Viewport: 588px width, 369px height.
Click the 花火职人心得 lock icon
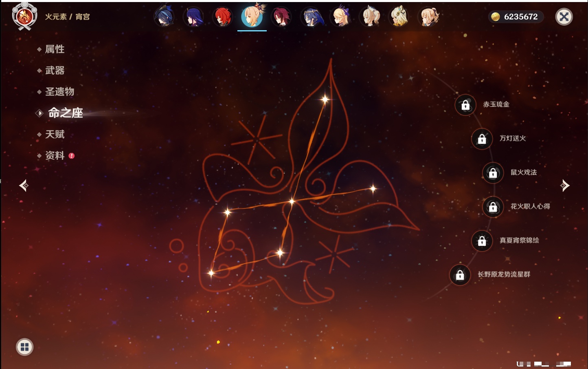click(493, 207)
